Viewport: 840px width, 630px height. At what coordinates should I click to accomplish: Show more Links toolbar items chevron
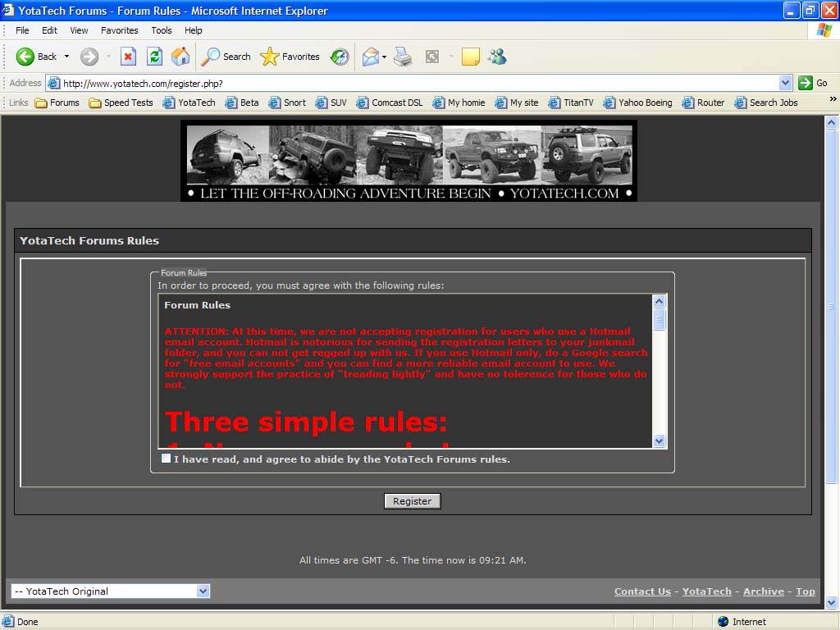[x=833, y=99]
